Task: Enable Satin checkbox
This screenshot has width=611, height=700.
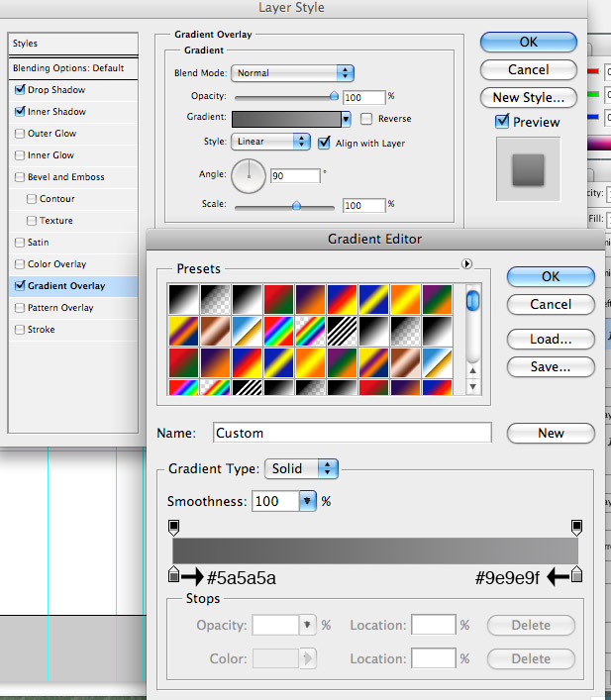Action: (20, 243)
